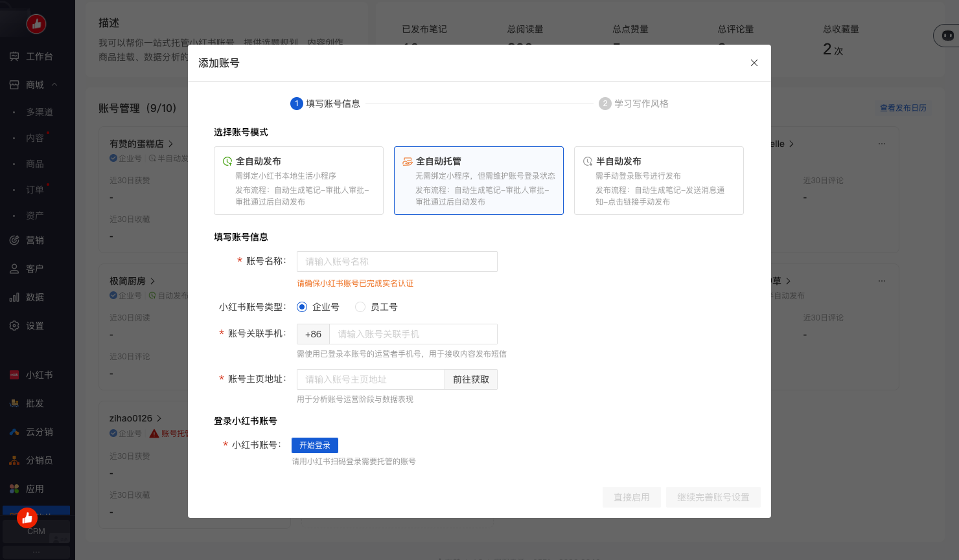Screen dimensions: 959x560
Task: Click the 客户 customer icon in sidebar
Action: click(x=14, y=269)
